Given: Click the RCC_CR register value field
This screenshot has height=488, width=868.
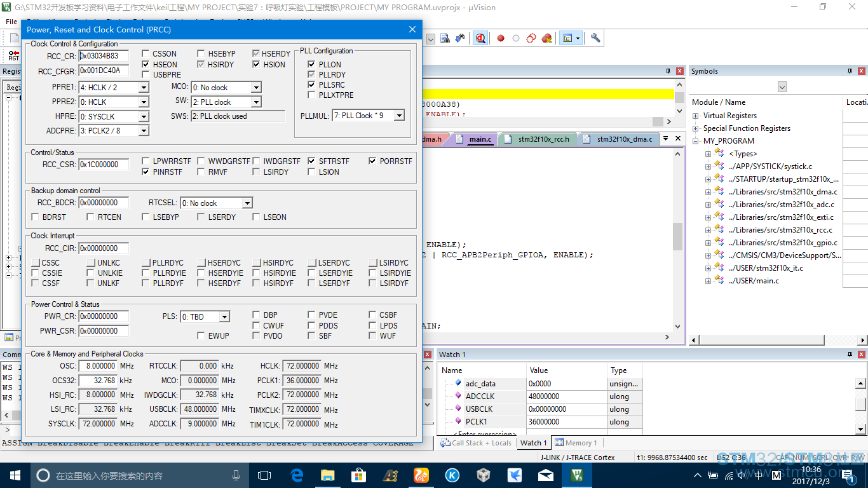Looking at the screenshot, I should (x=104, y=56).
